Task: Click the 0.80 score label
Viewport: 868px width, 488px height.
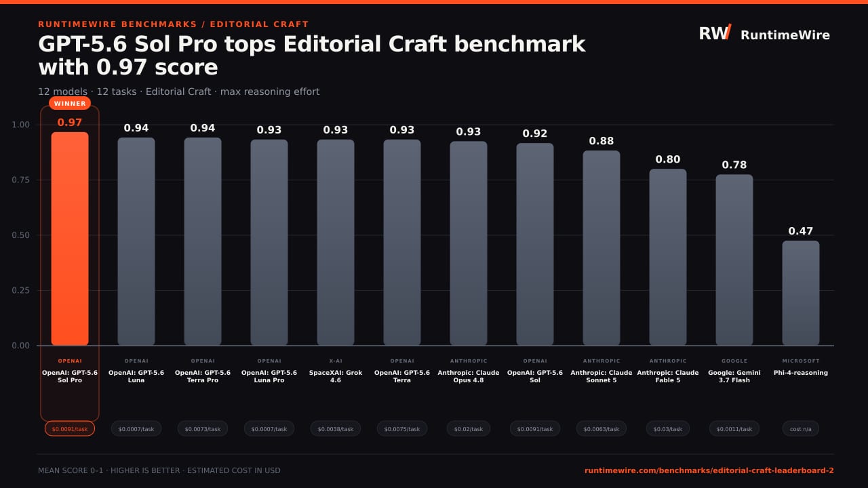Action: click(x=668, y=159)
